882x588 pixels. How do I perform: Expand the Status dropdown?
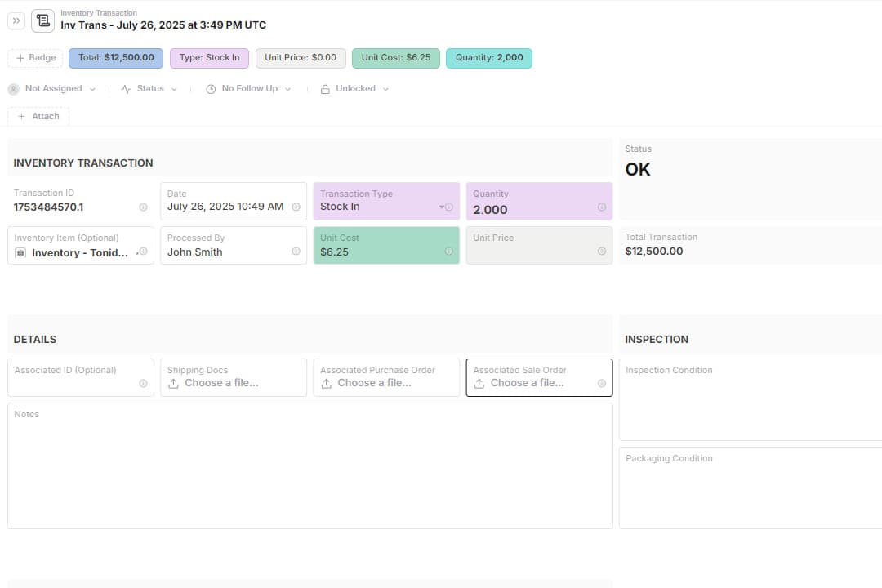[x=149, y=89]
